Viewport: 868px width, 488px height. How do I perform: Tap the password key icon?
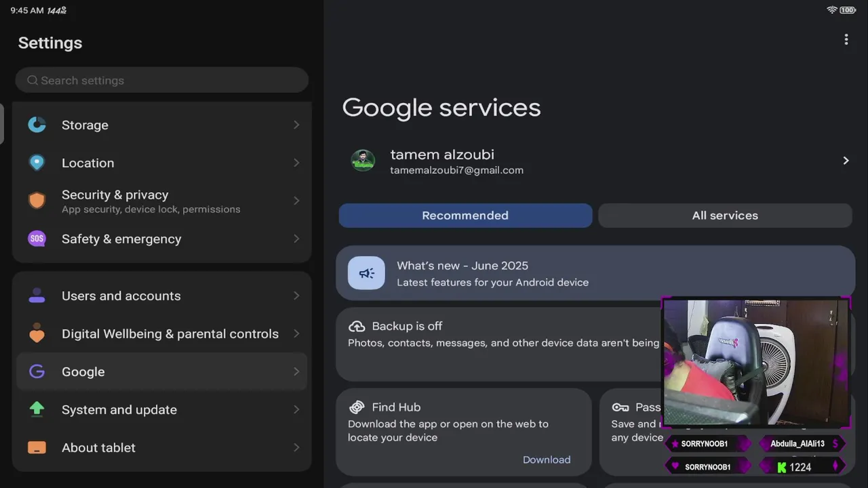[x=620, y=407]
